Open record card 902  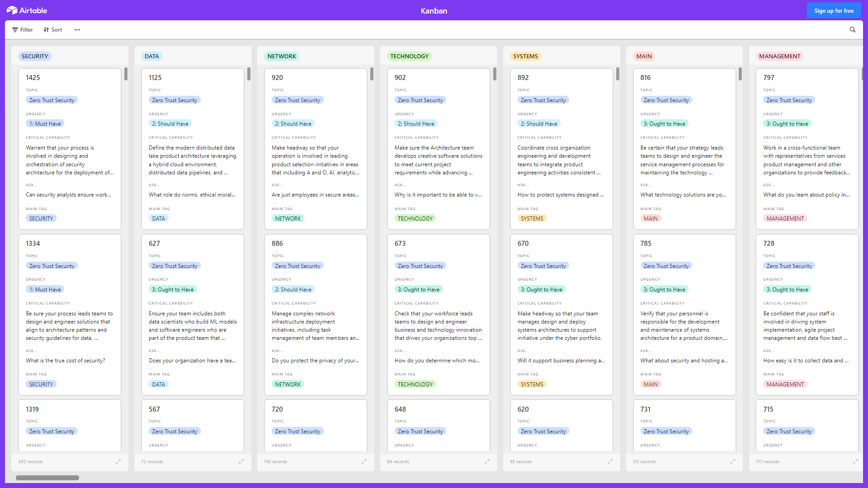439,149
